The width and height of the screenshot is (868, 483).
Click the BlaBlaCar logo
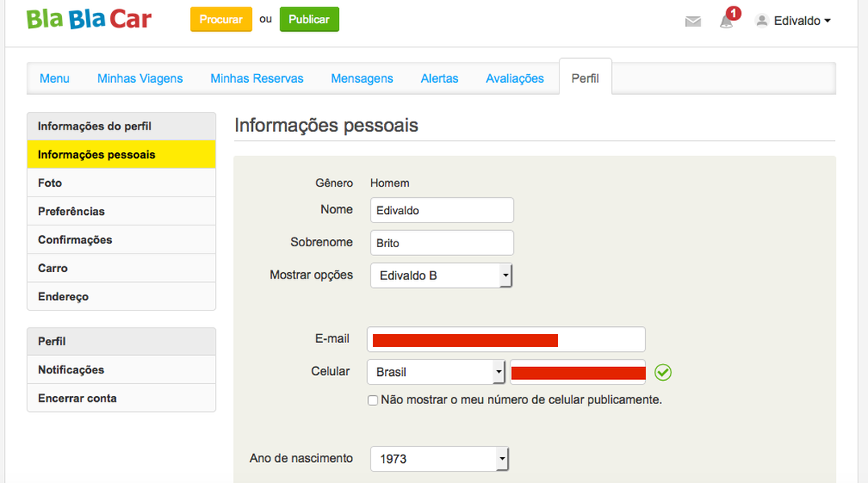click(x=89, y=19)
